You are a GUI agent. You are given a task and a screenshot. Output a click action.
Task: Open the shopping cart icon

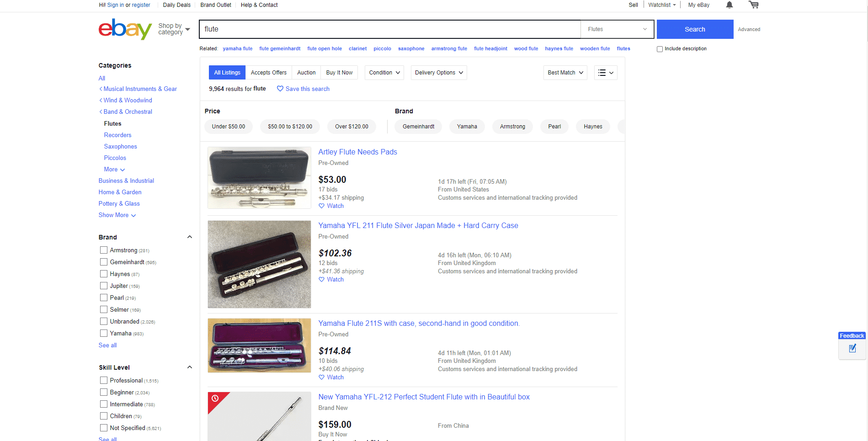pos(754,5)
